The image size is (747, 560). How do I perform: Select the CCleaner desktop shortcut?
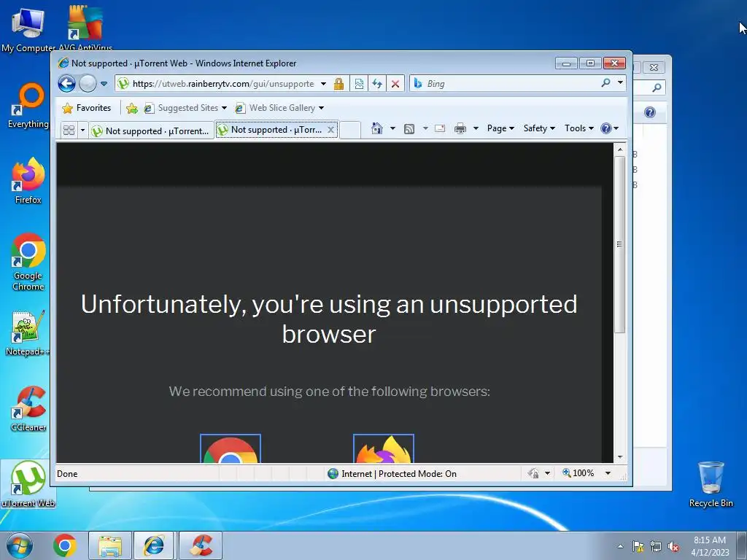click(28, 408)
